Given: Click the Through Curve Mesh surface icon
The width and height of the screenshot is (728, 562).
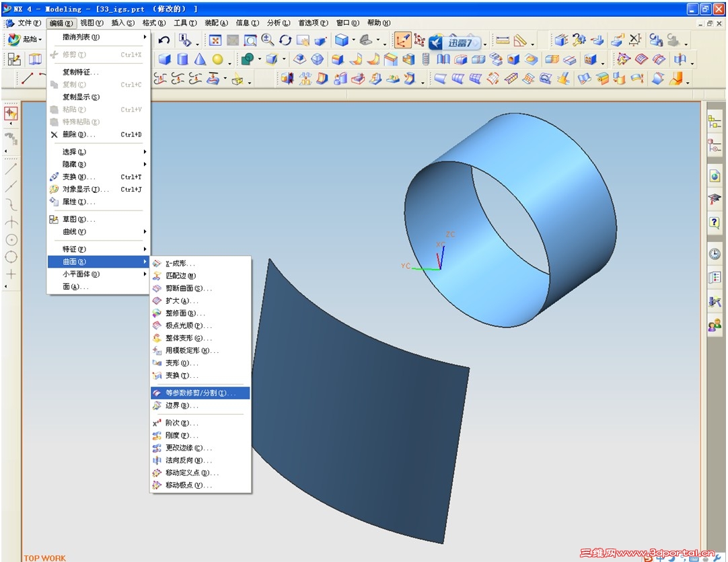Looking at the screenshot, I should point(476,79).
